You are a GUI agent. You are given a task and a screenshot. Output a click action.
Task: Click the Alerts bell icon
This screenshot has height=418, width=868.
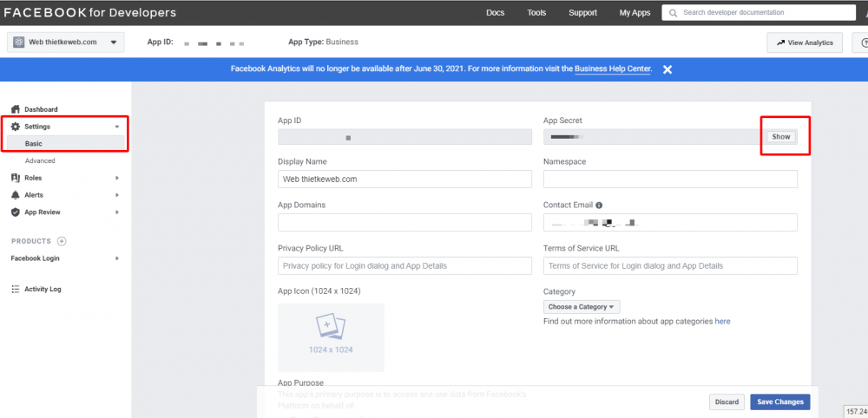[x=16, y=195]
